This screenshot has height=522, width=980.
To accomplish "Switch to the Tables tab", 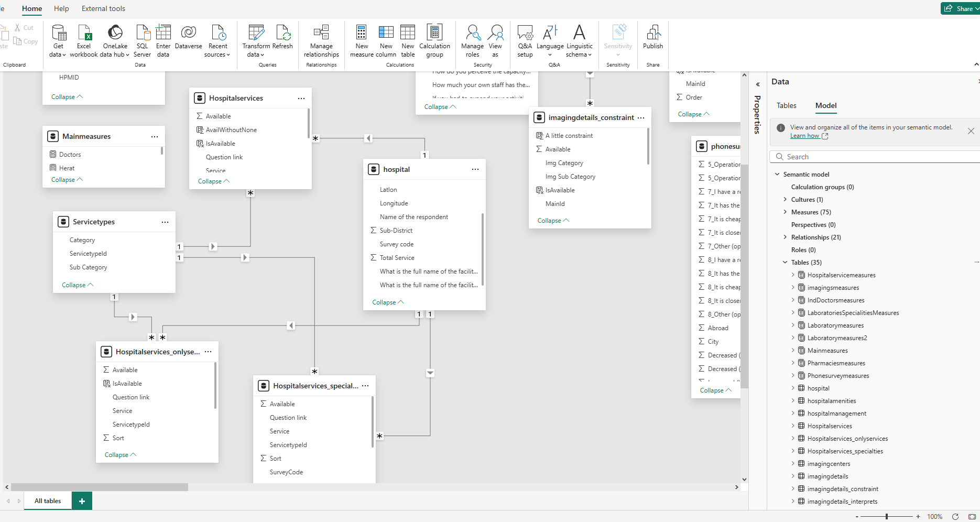I will pyautogui.click(x=786, y=105).
